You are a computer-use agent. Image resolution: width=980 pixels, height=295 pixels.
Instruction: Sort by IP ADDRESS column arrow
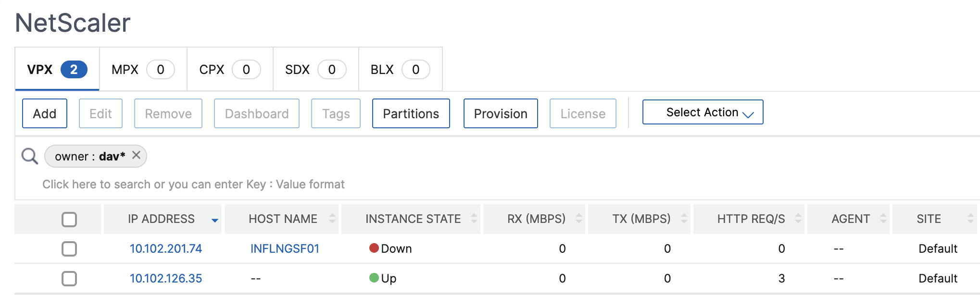point(214,220)
